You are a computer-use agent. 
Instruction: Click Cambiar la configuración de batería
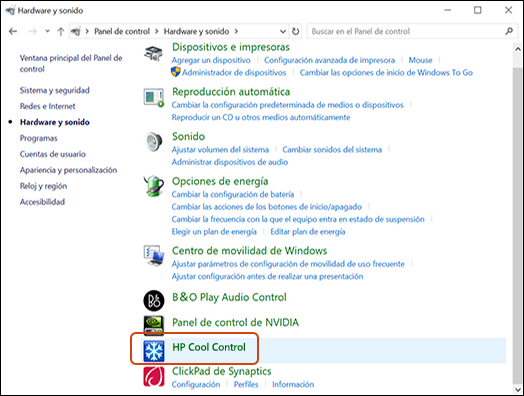point(233,194)
